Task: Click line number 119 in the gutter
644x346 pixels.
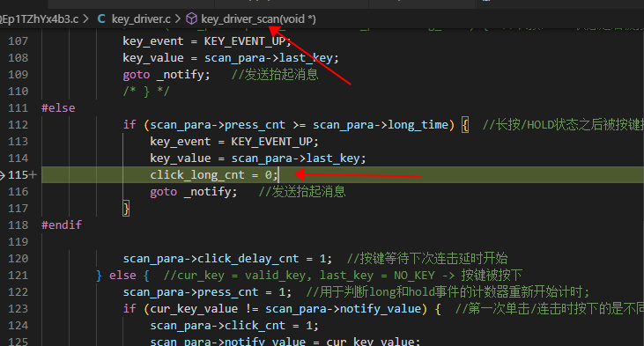Action: click(19, 242)
